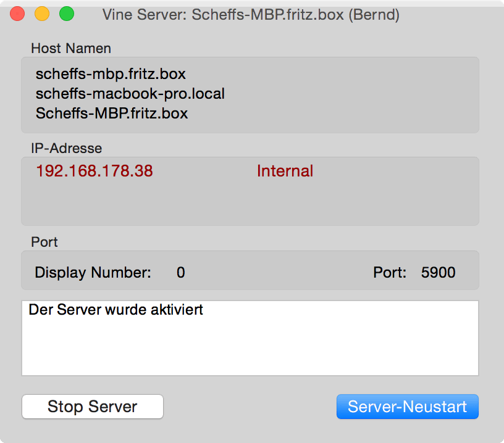Click the Port: label beside 5900
The height and width of the screenshot is (443, 504).
point(390,272)
